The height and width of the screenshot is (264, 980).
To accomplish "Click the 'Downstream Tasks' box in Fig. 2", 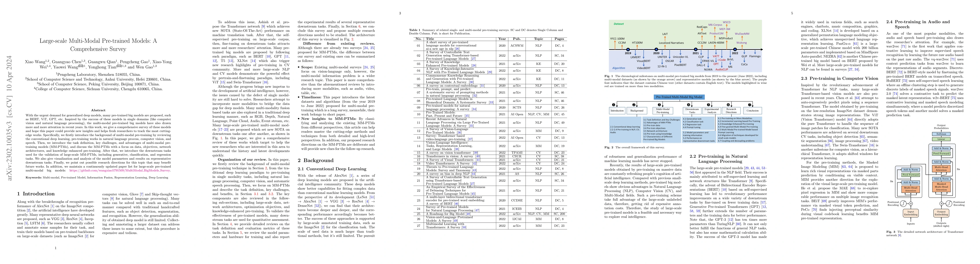I will pos(692,110).
